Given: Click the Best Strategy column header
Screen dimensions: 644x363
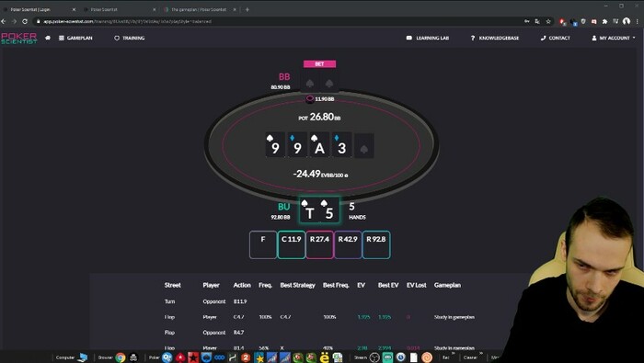Looking at the screenshot, I should [x=297, y=285].
